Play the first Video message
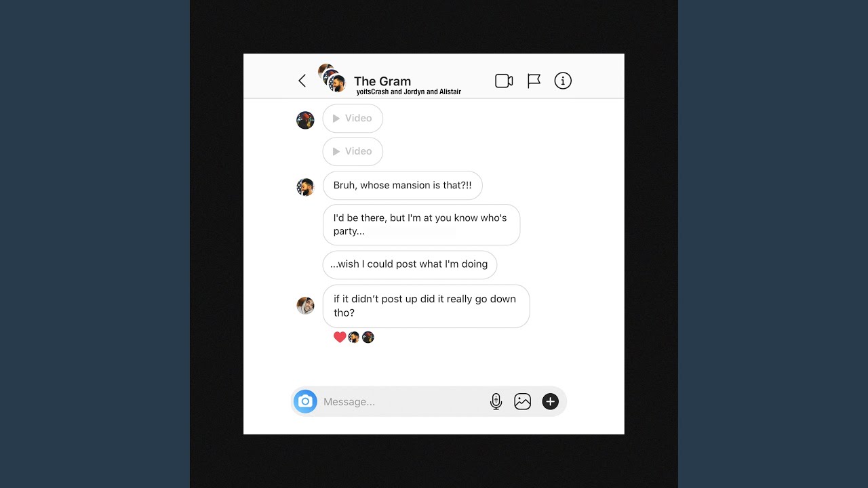Screen dimensions: 868x488 pyautogui.click(x=353, y=118)
